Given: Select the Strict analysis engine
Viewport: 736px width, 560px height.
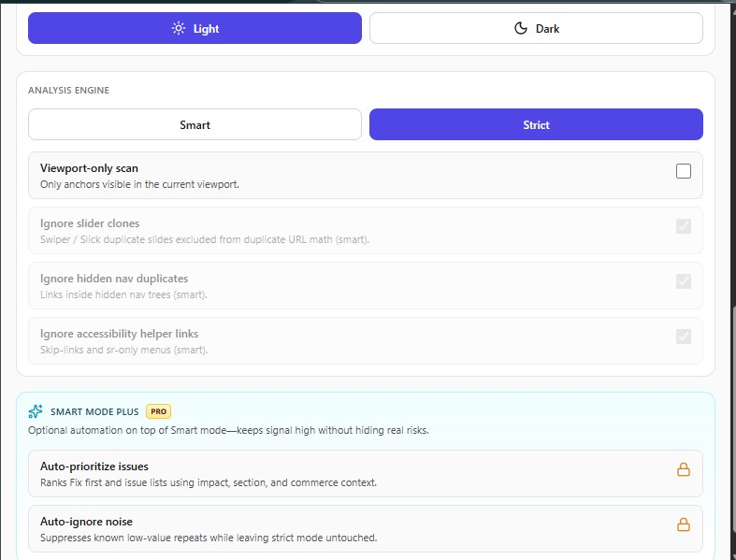Looking at the screenshot, I should coord(536,124).
